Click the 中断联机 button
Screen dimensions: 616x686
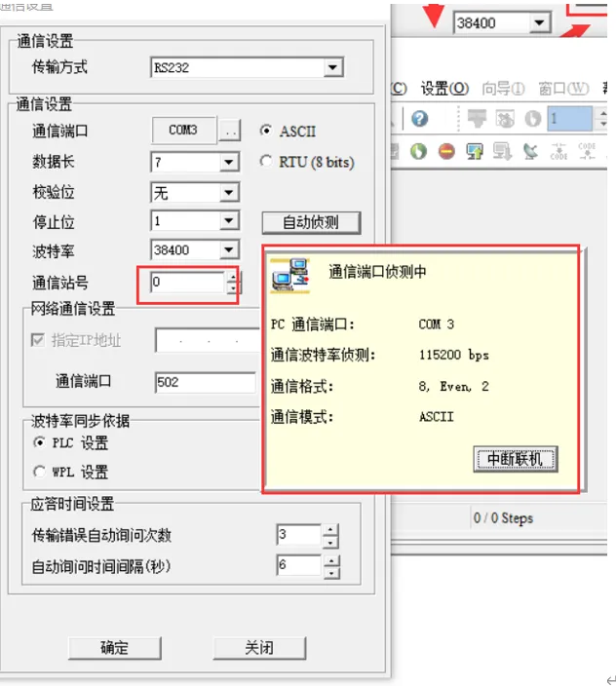(x=516, y=459)
